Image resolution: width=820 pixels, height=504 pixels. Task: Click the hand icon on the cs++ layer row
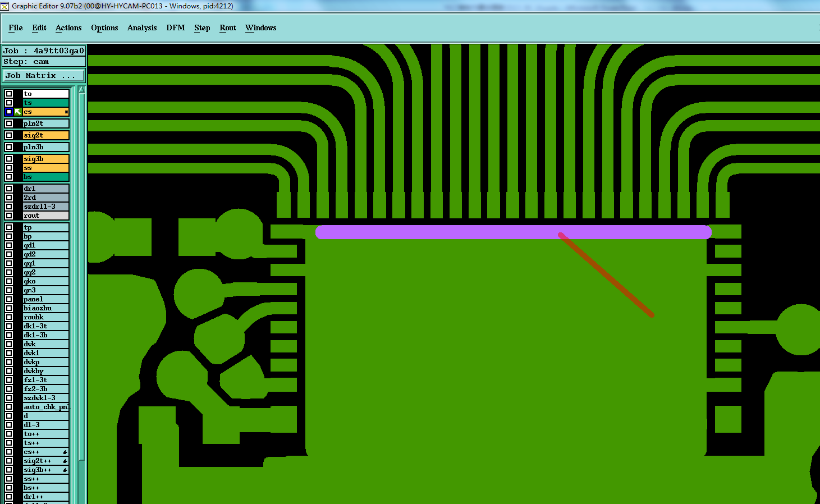click(65, 452)
